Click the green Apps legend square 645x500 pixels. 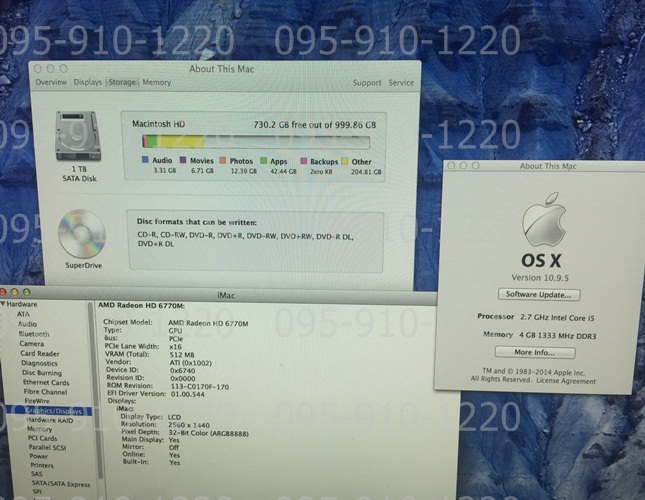point(264,160)
